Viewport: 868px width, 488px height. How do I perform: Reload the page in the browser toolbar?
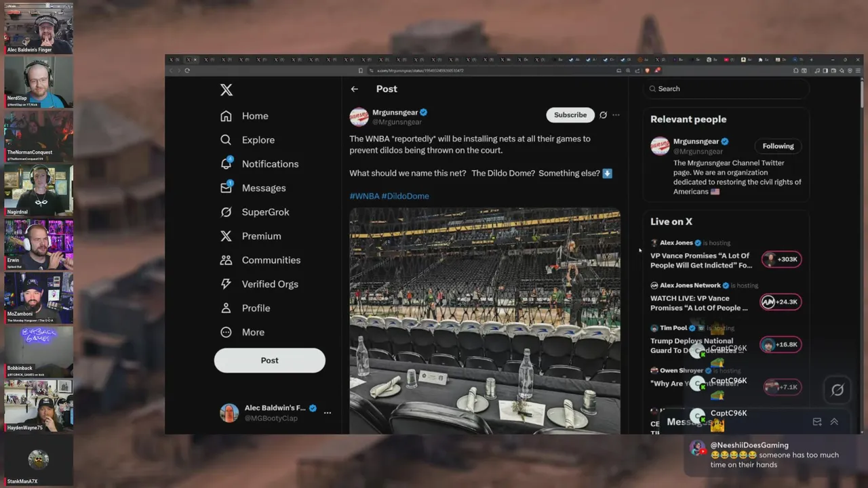click(x=187, y=70)
